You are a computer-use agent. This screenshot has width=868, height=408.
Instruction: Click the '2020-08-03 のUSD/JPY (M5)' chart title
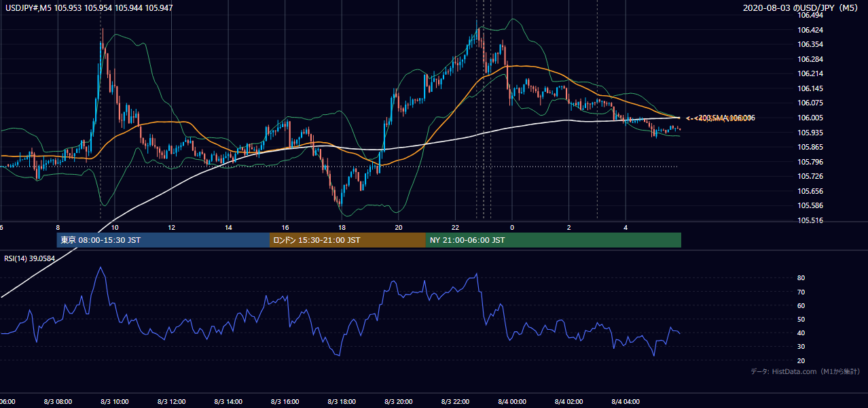(x=802, y=8)
